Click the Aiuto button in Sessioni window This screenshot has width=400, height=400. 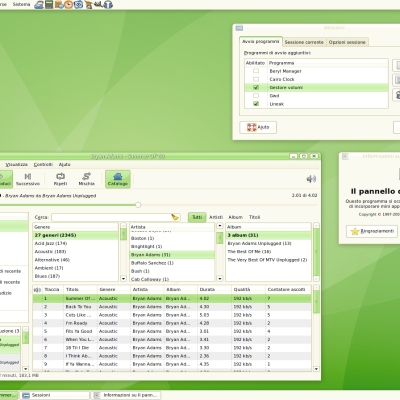pyautogui.click(x=258, y=127)
